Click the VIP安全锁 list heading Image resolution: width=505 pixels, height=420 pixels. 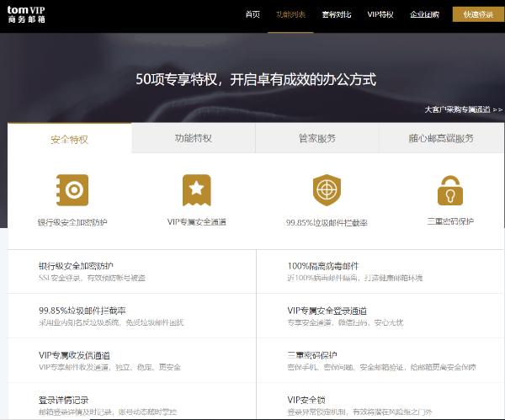click(x=306, y=400)
